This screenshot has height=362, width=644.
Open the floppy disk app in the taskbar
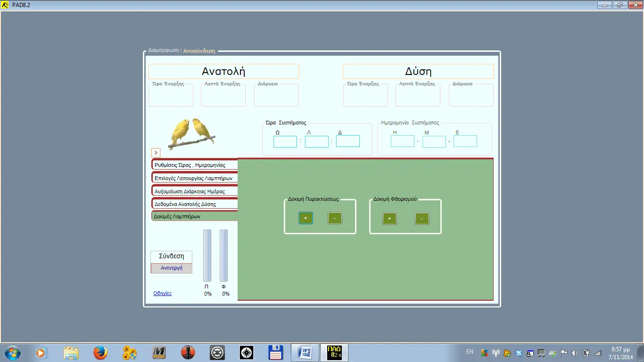coord(276,353)
